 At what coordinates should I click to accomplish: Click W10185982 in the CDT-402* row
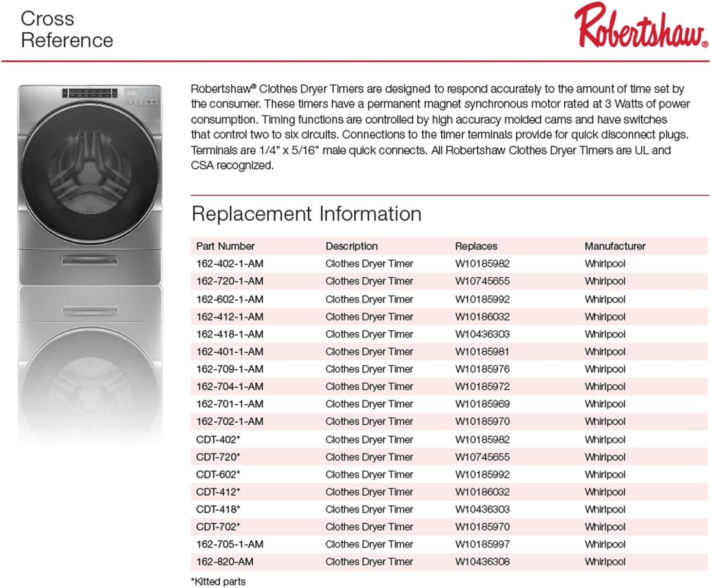click(x=483, y=439)
